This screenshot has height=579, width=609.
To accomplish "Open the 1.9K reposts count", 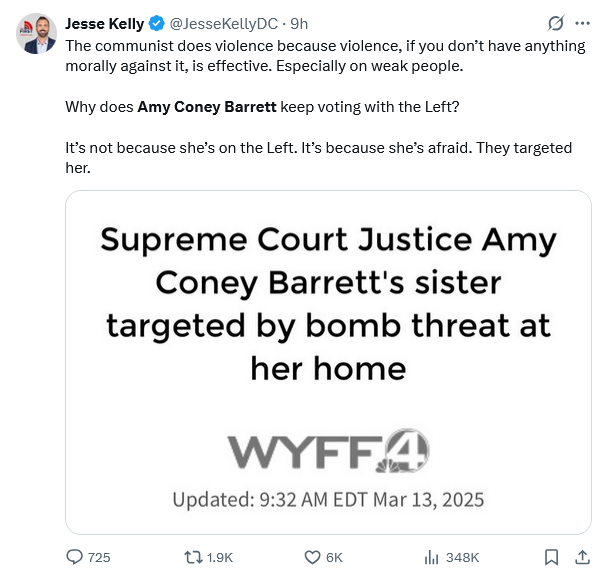I will point(219,557).
